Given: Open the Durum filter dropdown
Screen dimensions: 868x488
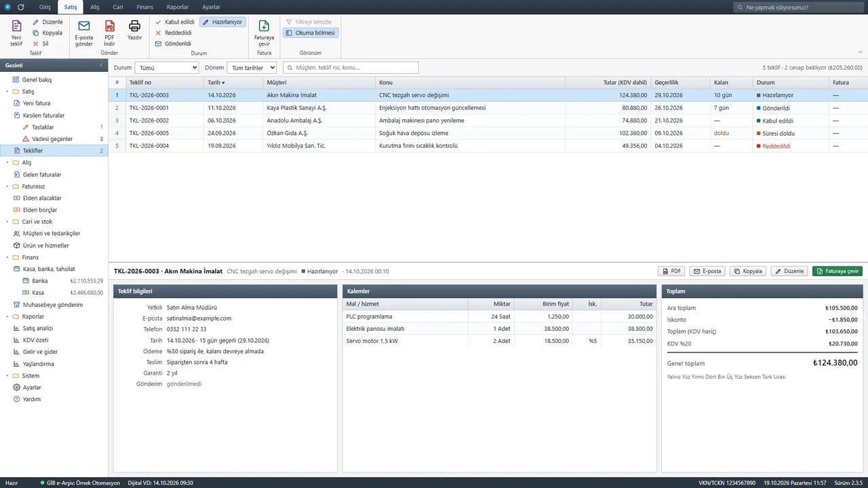Looking at the screenshot, I should pos(167,68).
